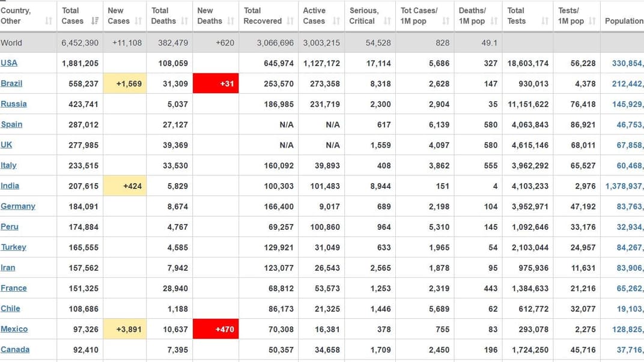Click the Total Recovered sort icon
This screenshot has height=362, width=644.
pos(291,21)
